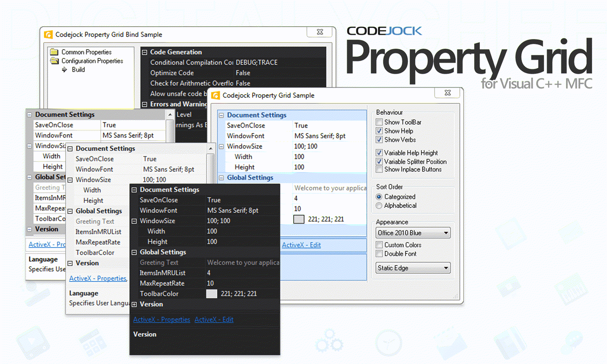The image size is (607, 364).
Task: Open the Office 2010 Blue theme dropdown
Action: pos(413,233)
